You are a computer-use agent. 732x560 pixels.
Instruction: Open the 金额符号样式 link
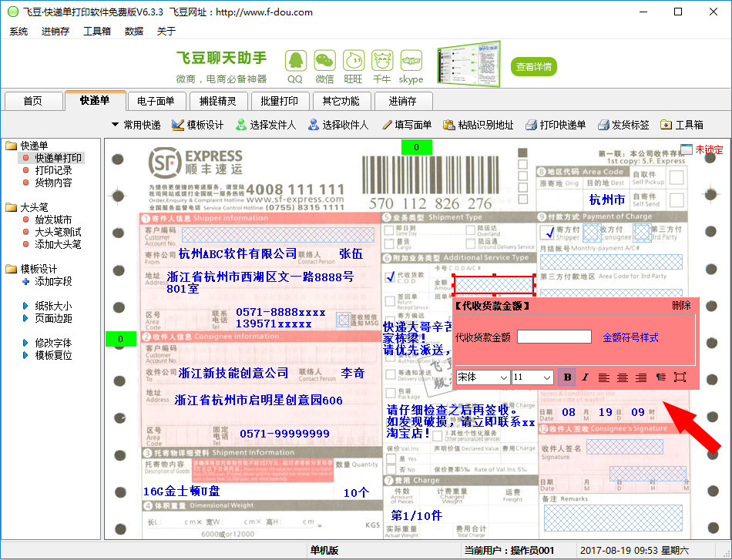click(x=631, y=337)
